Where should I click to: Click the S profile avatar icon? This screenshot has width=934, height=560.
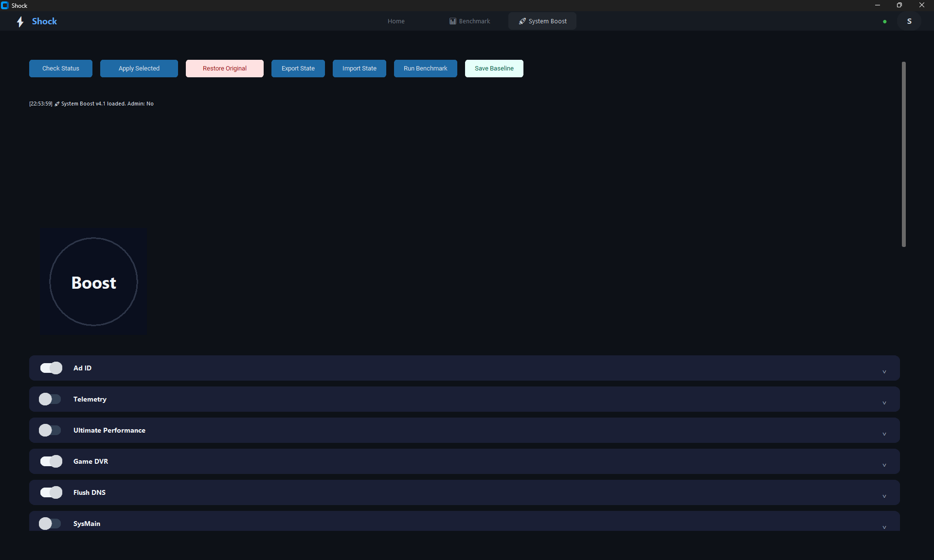909,21
